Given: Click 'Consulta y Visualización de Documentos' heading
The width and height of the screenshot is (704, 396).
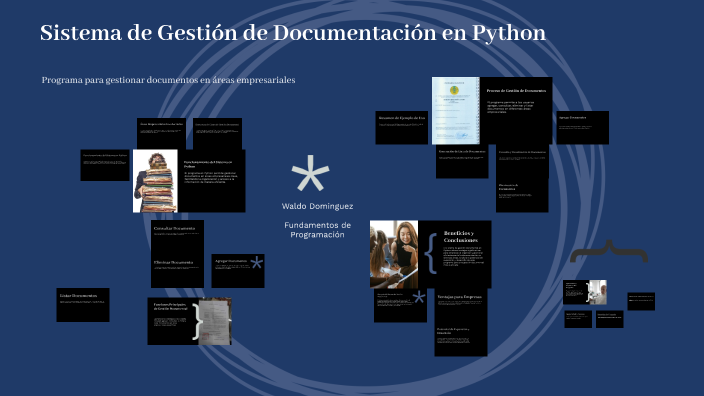Looking at the screenshot, I should (523, 152).
